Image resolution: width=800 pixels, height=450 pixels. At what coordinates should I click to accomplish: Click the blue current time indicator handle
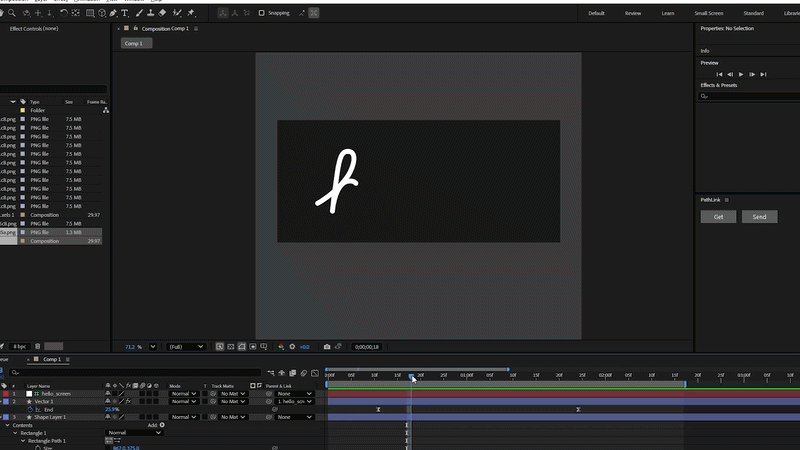411,377
